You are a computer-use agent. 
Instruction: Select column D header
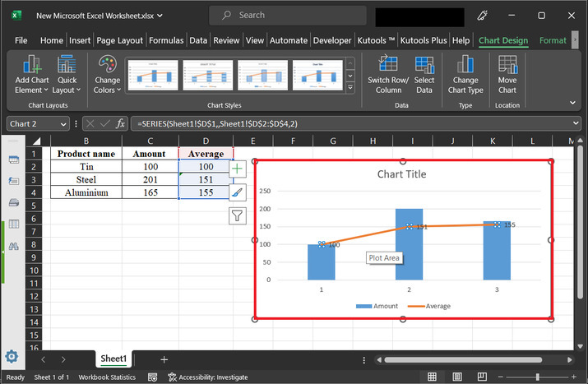pos(206,141)
